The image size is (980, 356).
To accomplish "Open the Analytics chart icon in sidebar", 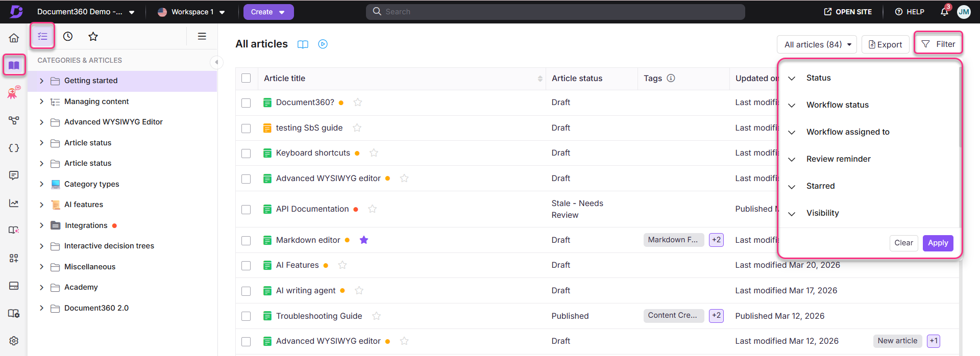I will point(14,203).
